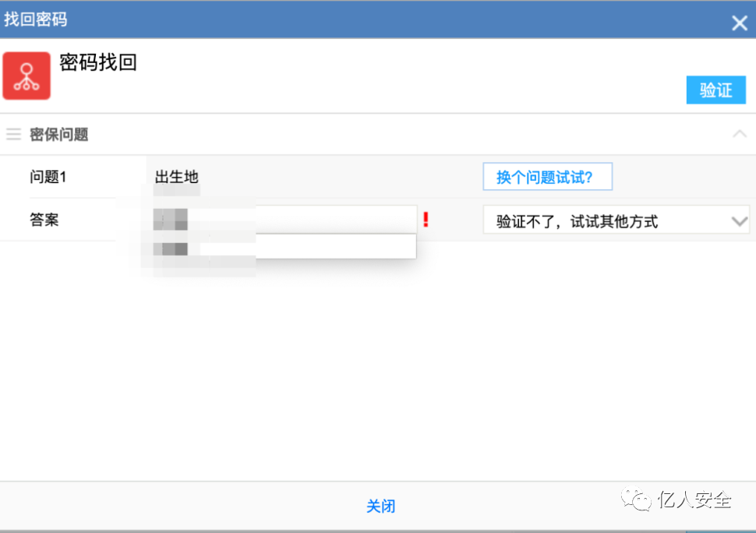Click the 换个问题试试 button

(x=547, y=176)
